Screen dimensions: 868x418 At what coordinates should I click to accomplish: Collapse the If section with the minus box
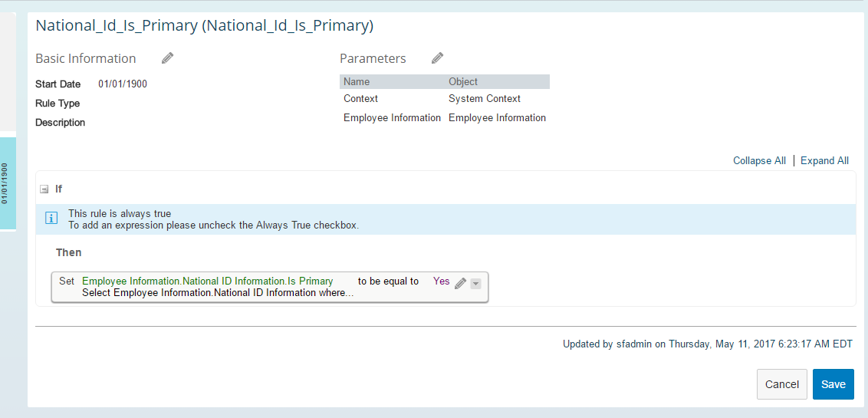click(44, 189)
